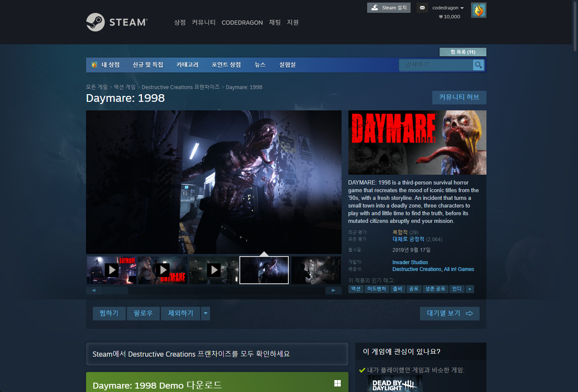Expand the codedragon account dropdown
This screenshot has width=578, height=392.
(x=448, y=8)
